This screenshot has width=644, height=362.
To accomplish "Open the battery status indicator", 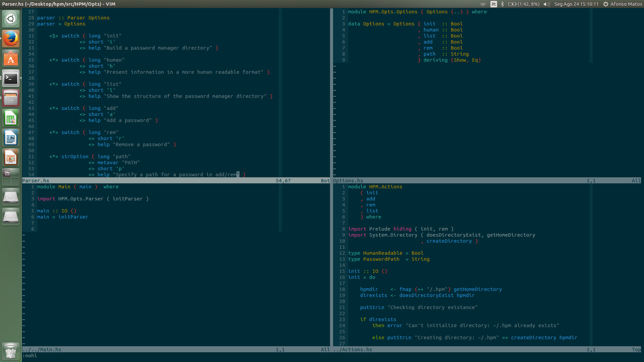I will point(524,4).
